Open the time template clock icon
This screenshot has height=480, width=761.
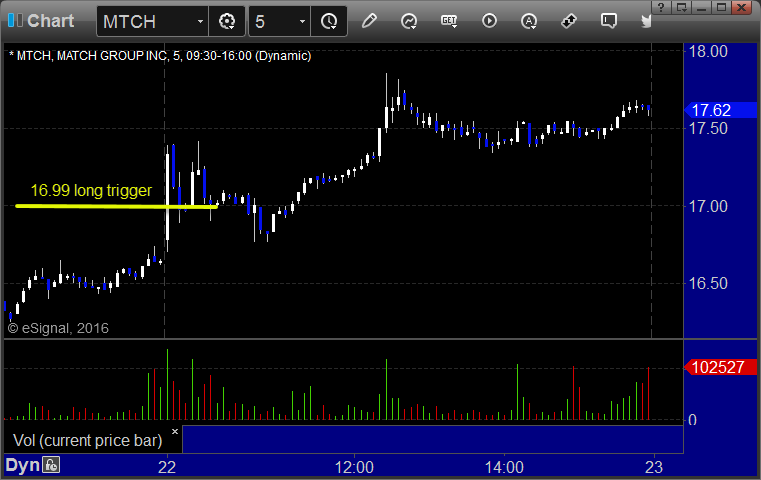[x=329, y=21]
